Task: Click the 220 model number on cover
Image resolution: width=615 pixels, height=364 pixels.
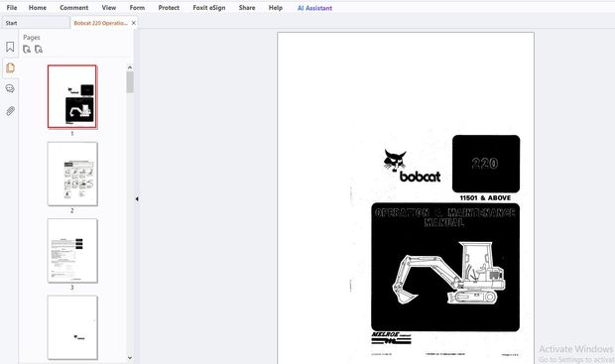Action: (x=485, y=164)
